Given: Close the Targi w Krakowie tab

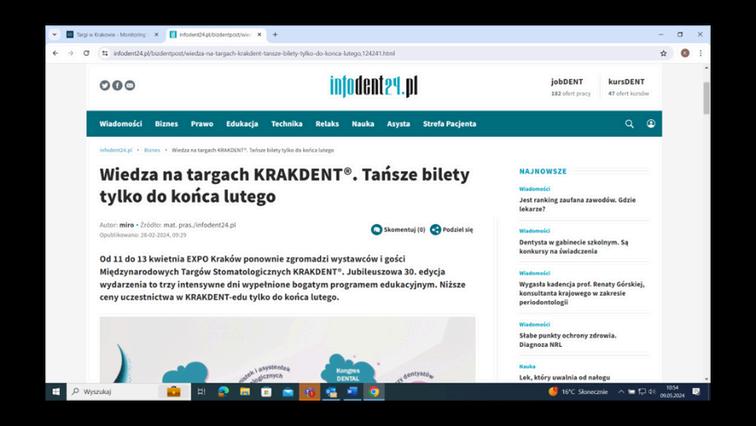Looking at the screenshot, I should pyautogui.click(x=156, y=35).
